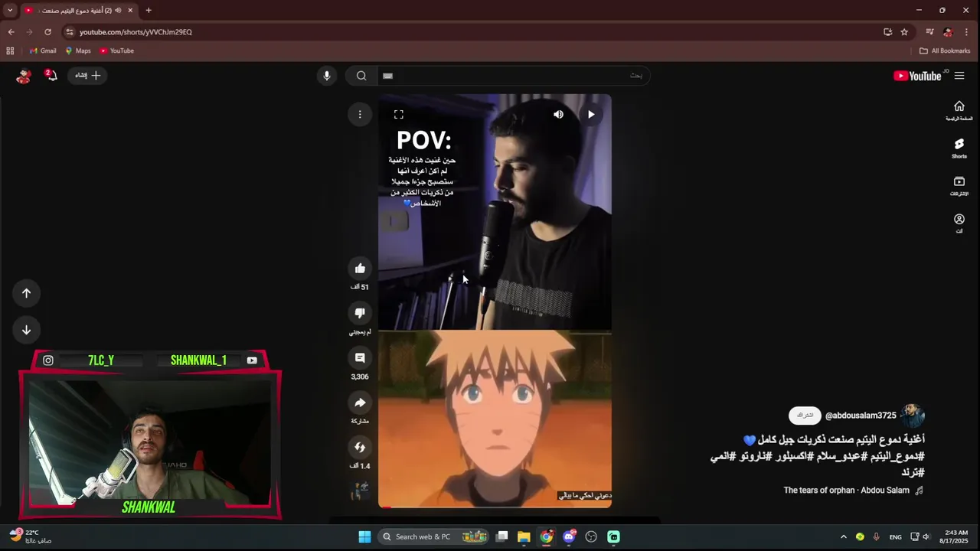Open the sound thumbnail below Remix
Screen dimensions: 980x551
point(360,491)
